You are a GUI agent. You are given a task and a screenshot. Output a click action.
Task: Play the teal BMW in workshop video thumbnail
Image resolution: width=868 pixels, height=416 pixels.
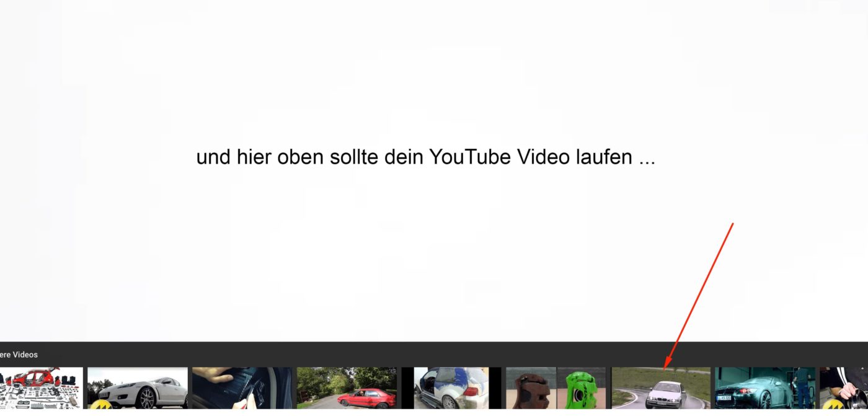(765, 388)
